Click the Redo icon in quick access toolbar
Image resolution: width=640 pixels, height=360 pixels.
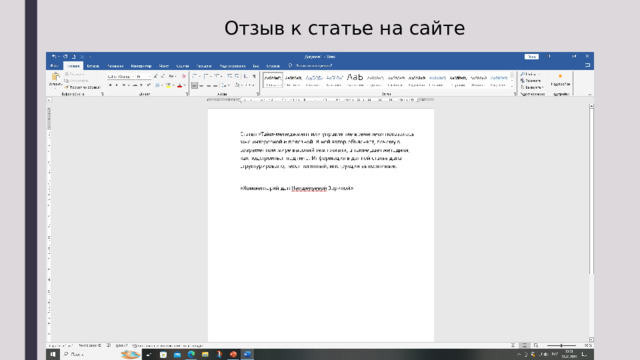tap(65, 56)
